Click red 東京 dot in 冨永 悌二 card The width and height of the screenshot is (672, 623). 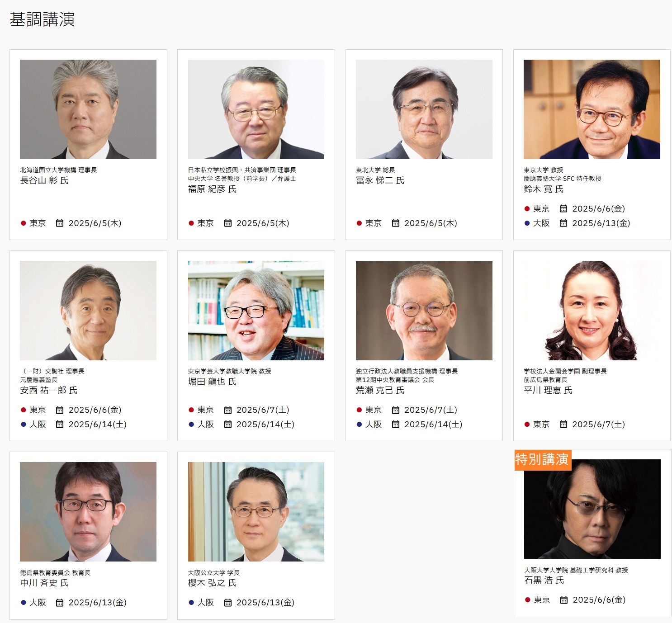[x=359, y=223]
